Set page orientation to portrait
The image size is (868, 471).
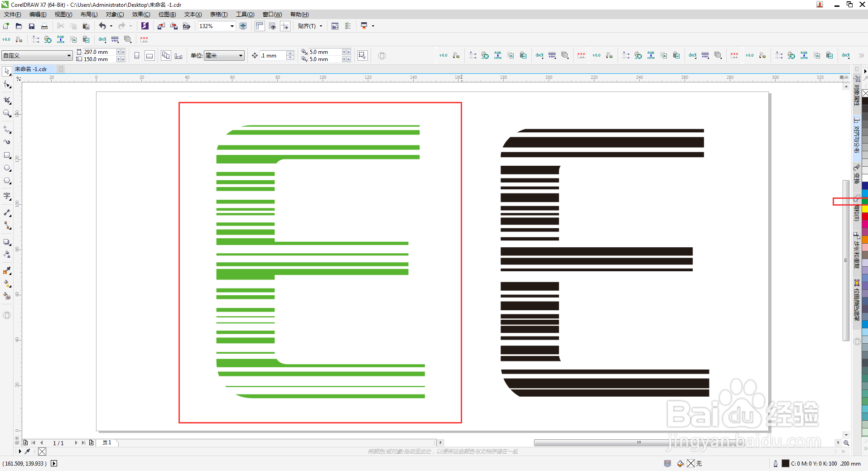pyautogui.click(x=137, y=56)
